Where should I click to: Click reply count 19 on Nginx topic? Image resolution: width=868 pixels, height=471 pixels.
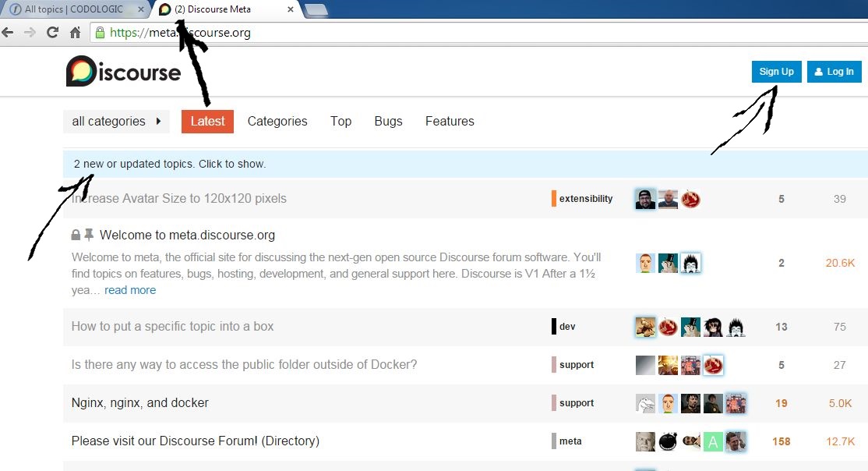pos(781,403)
